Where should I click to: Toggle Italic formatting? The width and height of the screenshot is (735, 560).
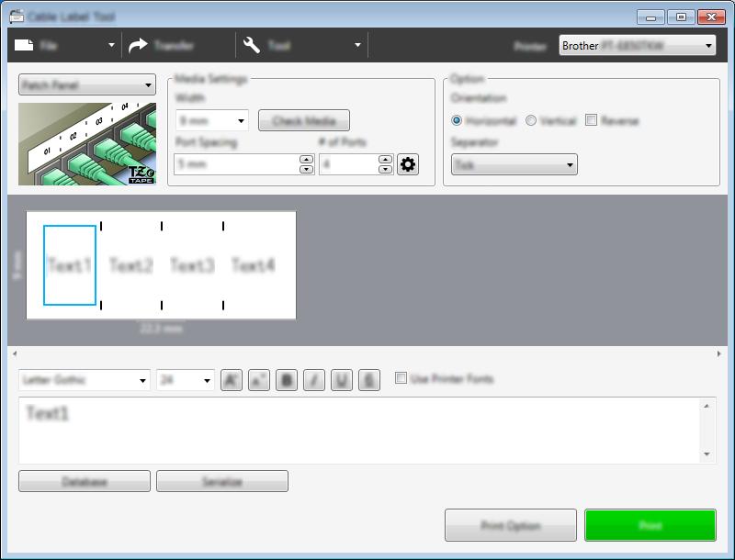(314, 380)
